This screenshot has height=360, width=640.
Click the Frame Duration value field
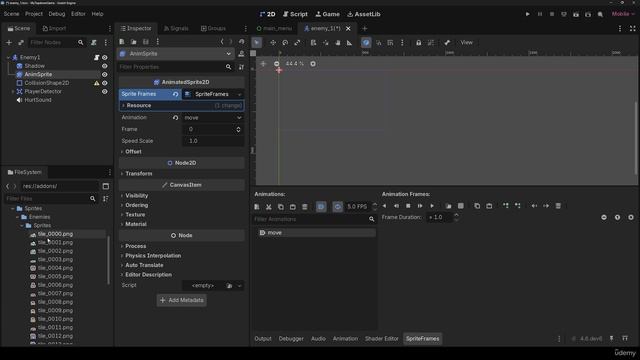439,217
